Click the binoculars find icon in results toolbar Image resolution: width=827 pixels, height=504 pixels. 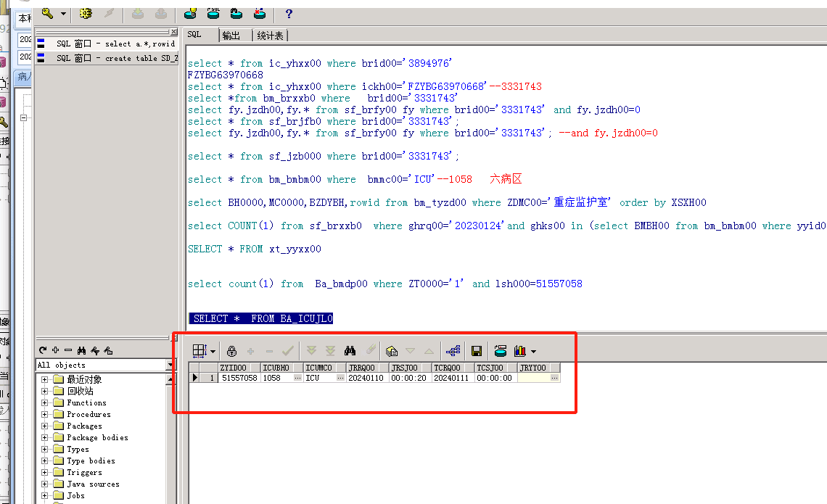(x=350, y=351)
